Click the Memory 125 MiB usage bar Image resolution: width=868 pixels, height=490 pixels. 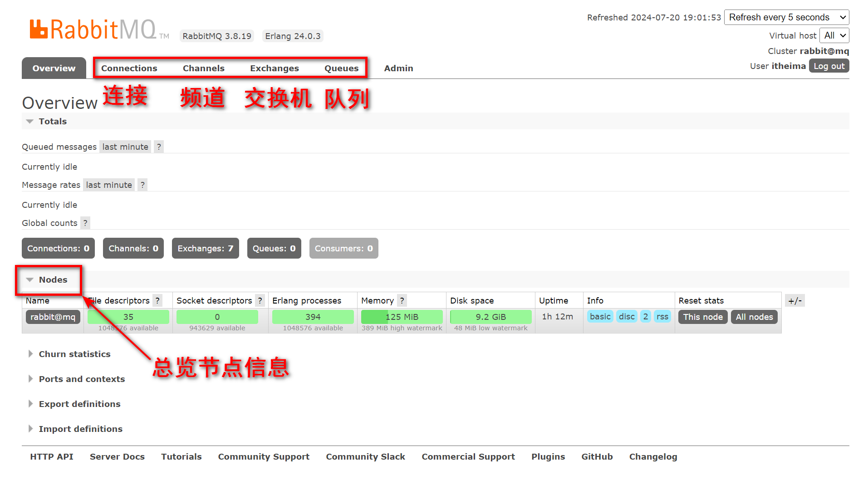point(402,317)
